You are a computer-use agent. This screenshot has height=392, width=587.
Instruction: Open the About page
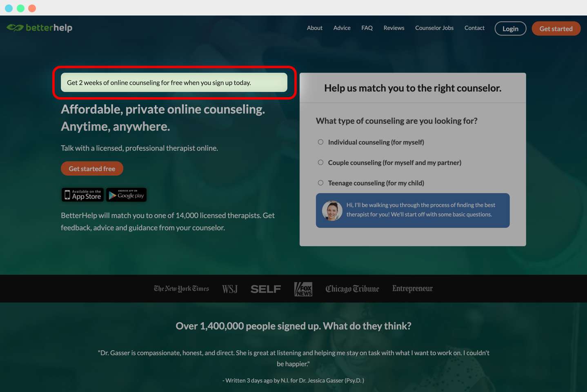pos(315,28)
